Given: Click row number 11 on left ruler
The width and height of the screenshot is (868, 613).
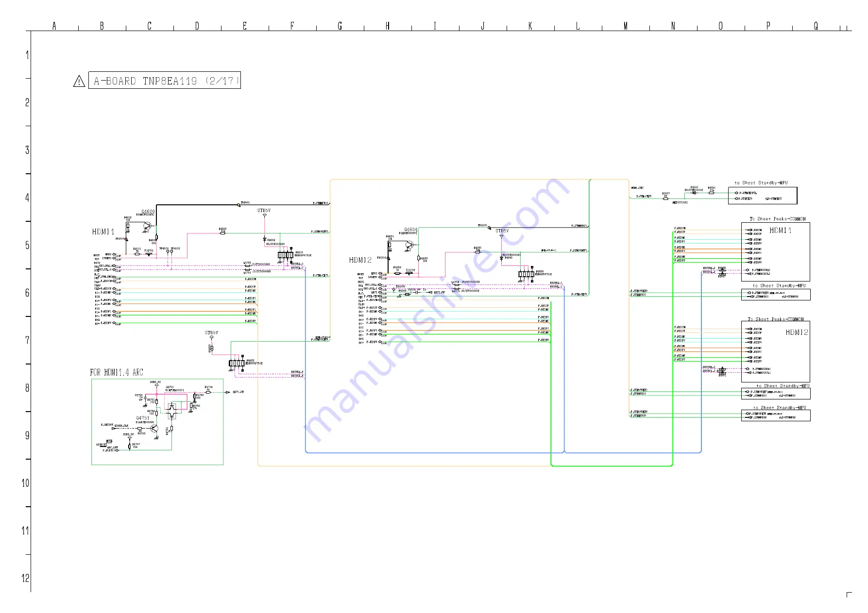Looking at the screenshot, I should tap(25, 530).
